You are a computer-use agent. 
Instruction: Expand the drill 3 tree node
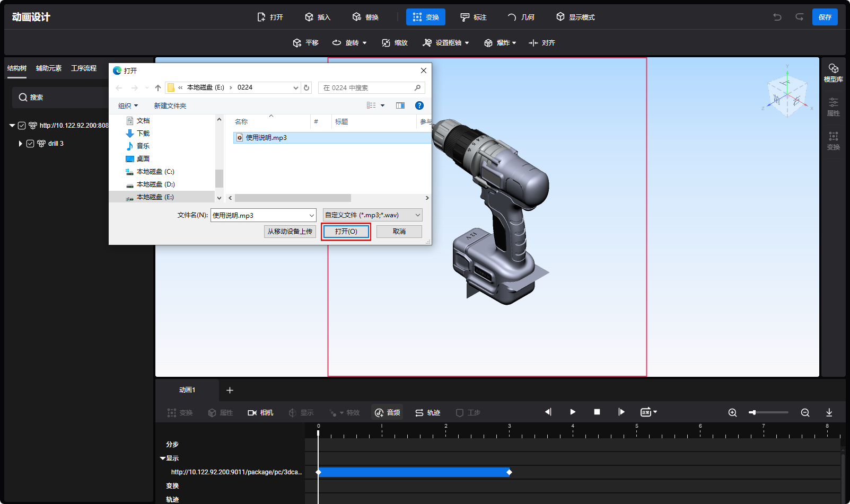coord(20,144)
